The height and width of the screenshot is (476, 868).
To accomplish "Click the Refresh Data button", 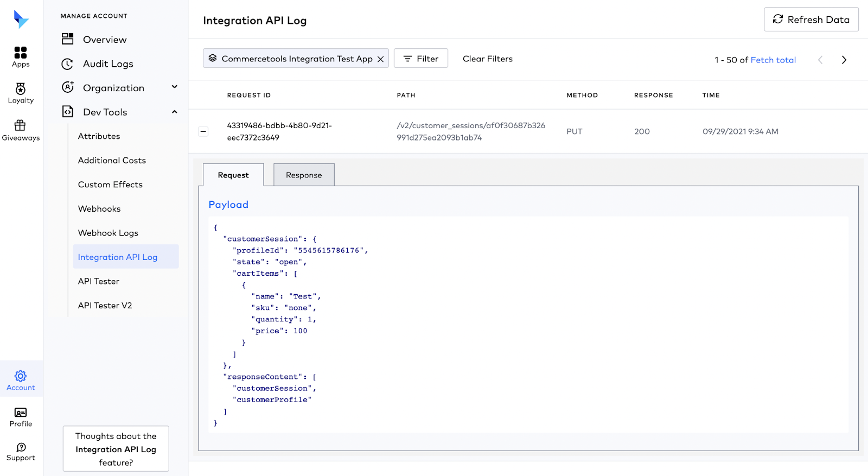I will pyautogui.click(x=811, y=20).
